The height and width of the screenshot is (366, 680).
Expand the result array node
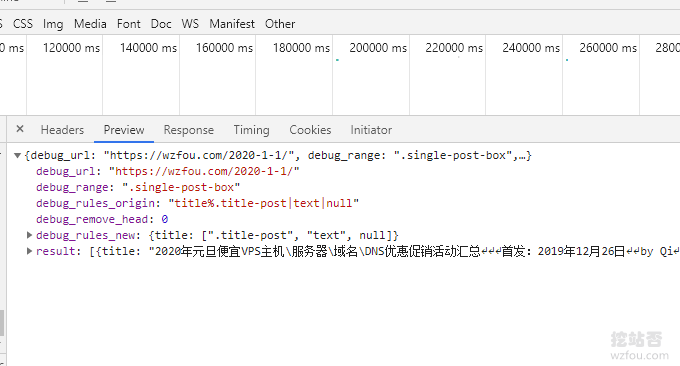(29, 251)
